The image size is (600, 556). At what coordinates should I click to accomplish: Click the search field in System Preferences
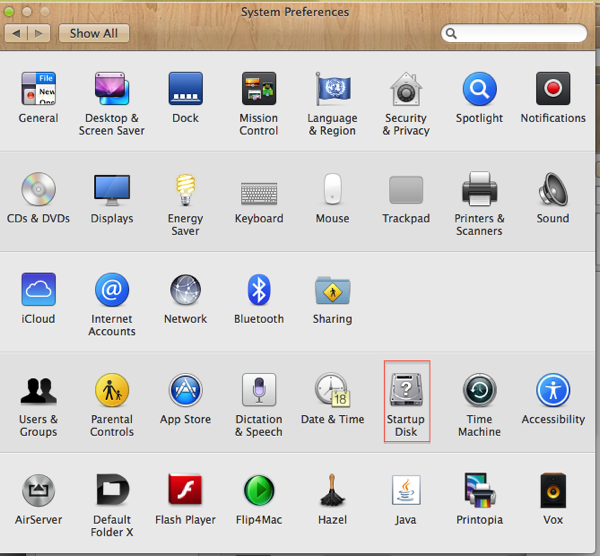point(514,33)
